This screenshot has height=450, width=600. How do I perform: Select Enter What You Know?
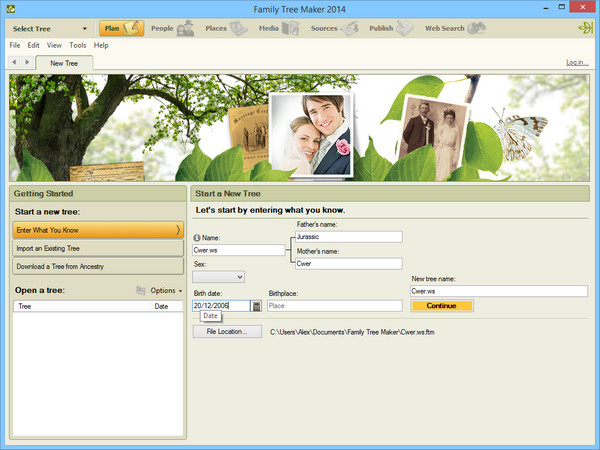(x=98, y=230)
